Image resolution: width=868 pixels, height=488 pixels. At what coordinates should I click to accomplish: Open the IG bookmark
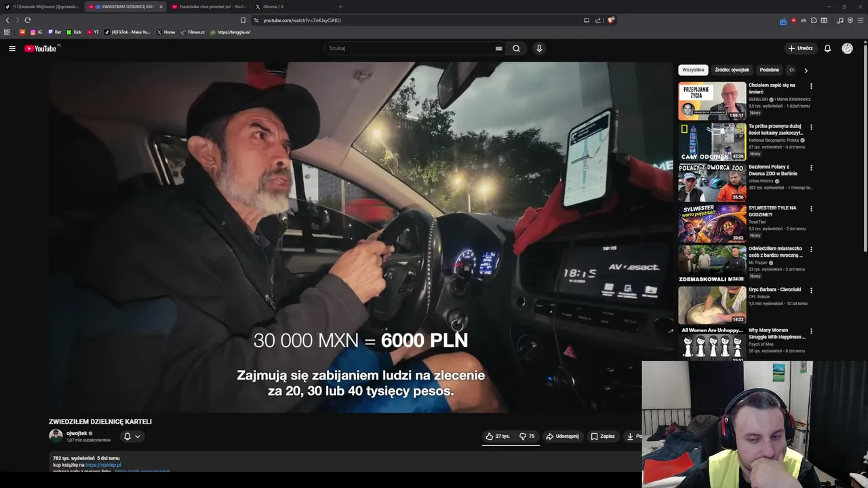click(37, 32)
